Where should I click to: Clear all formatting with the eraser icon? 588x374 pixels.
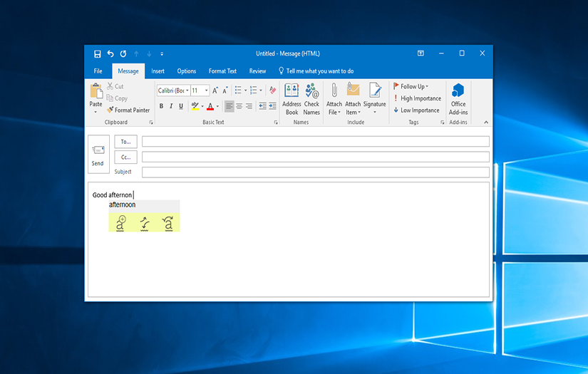pos(273,90)
